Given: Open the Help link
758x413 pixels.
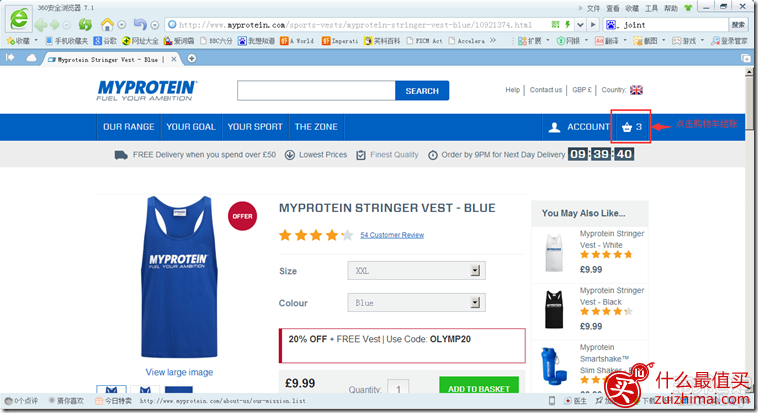Looking at the screenshot, I should click(x=512, y=89).
